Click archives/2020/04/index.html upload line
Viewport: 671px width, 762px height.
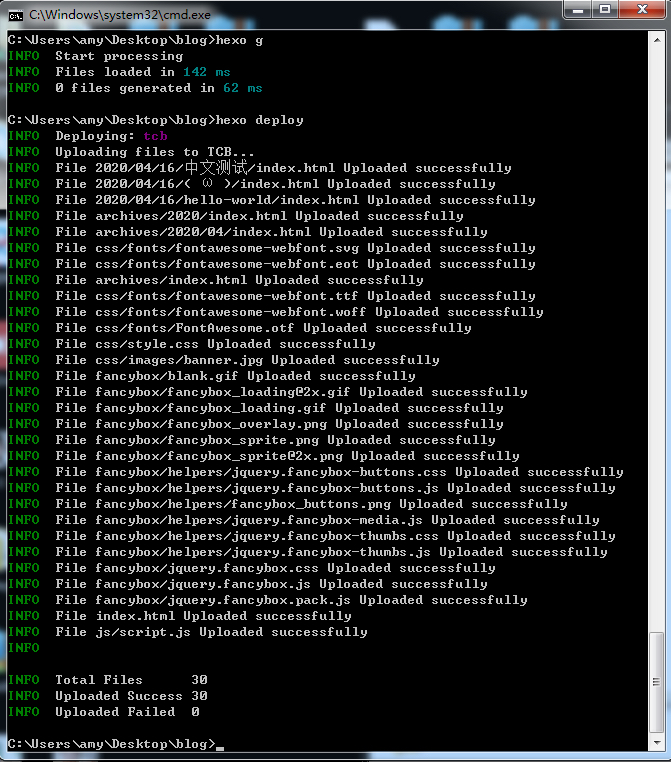[x=247, y=232]
